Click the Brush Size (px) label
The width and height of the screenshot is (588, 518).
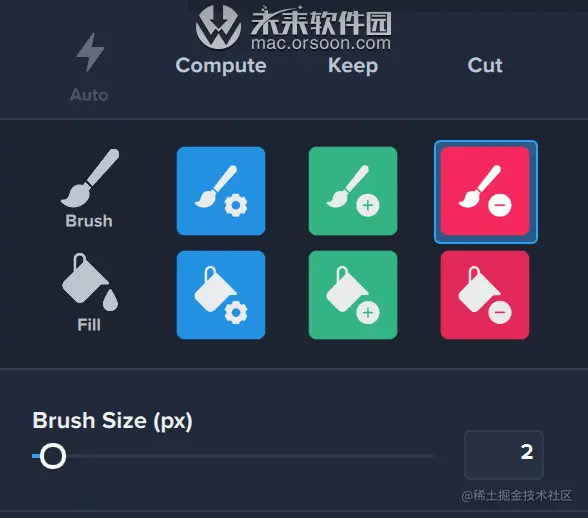[112, 421]
